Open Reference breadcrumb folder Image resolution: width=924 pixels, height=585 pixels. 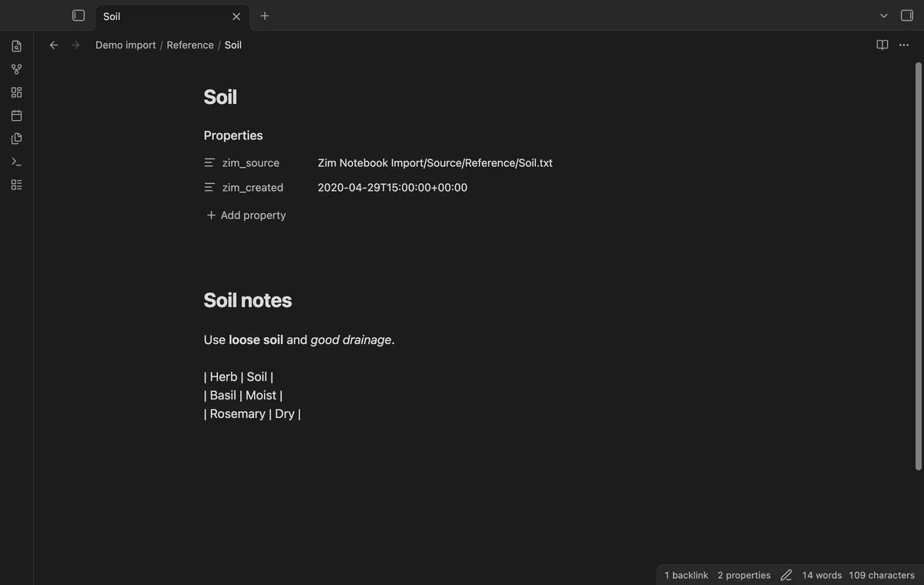pos(190,45)
